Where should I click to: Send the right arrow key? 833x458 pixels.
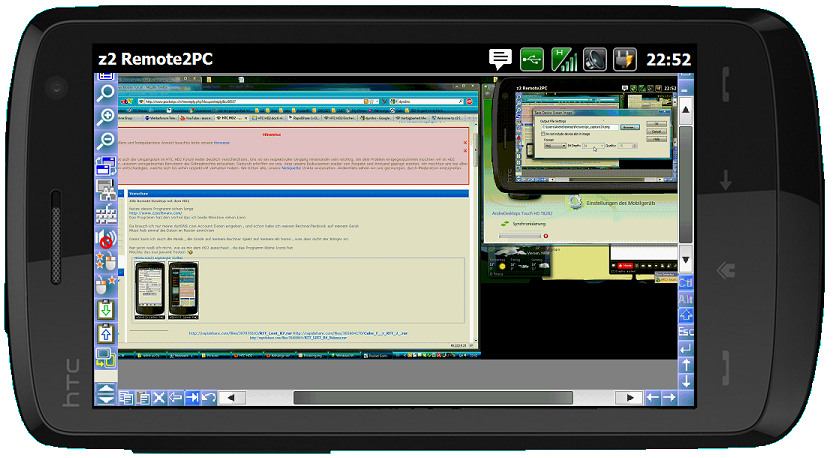tap(669, 397)
